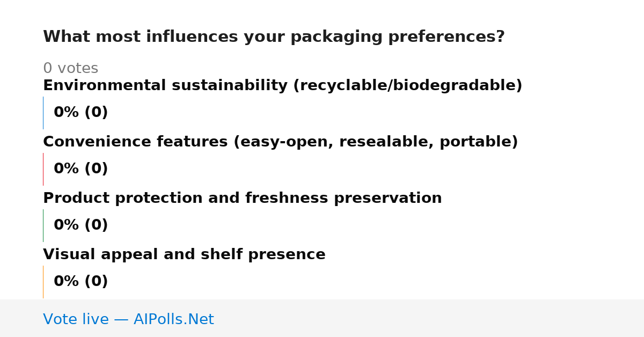The image size is (644, 337).
Task: Click the empty gray footer bar area
Action: (429, 318)
